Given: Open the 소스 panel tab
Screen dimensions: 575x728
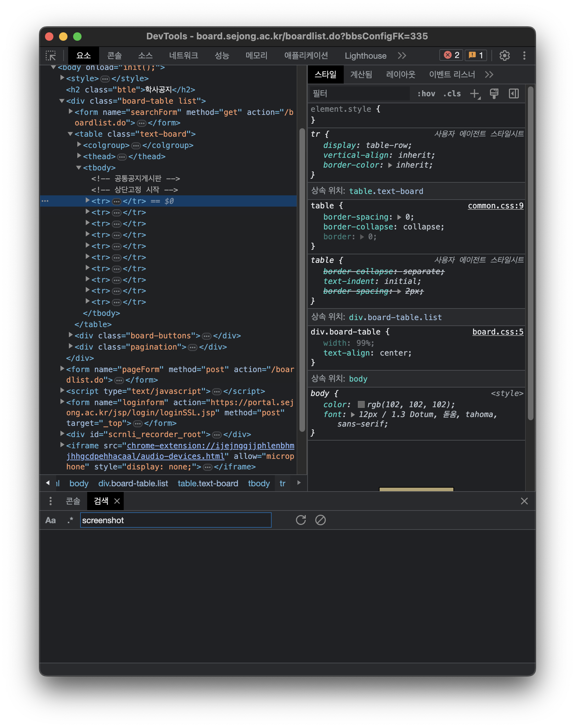Looking at the screenshot, I should 145,56.
